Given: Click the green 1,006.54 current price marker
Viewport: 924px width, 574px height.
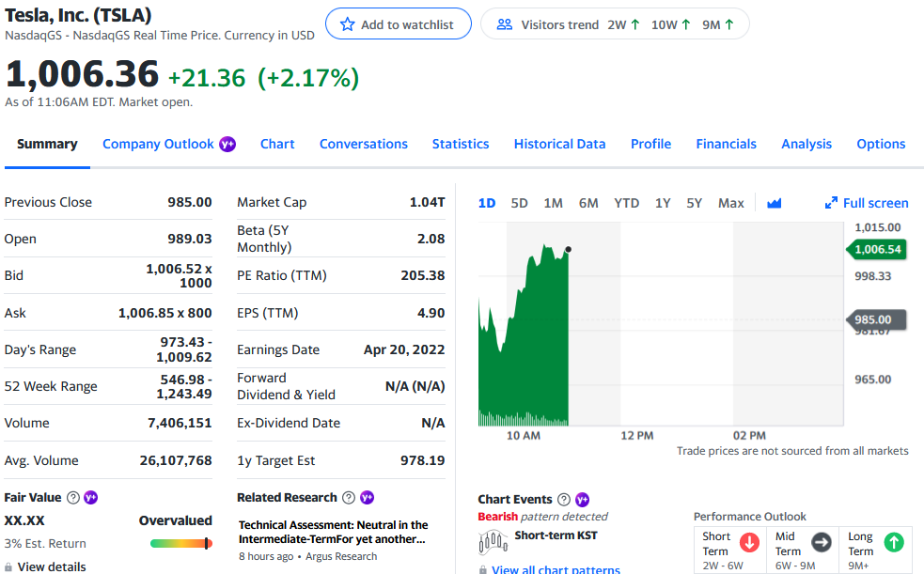Looking at the screenshot, I should (x=876, y=250).
